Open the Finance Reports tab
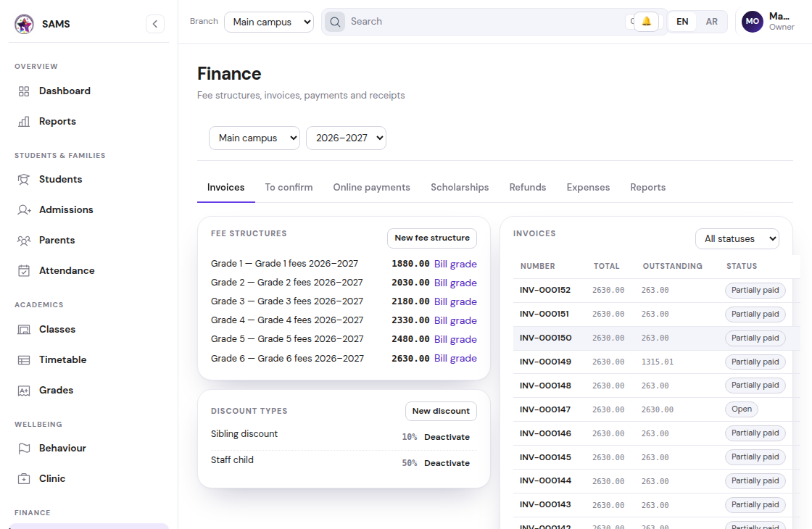The image size is (812, 529). 648,188
